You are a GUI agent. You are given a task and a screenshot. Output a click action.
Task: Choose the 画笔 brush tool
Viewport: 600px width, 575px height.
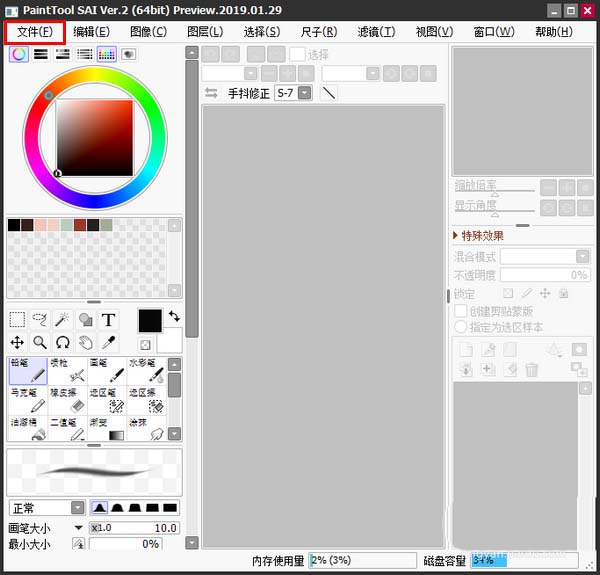(107, 371)
